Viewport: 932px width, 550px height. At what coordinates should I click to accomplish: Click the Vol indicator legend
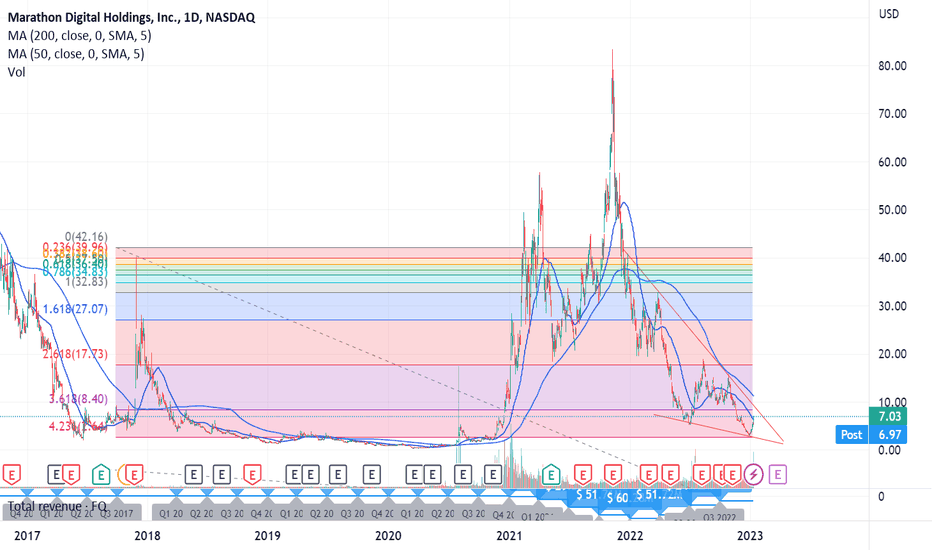pos(17,73)
